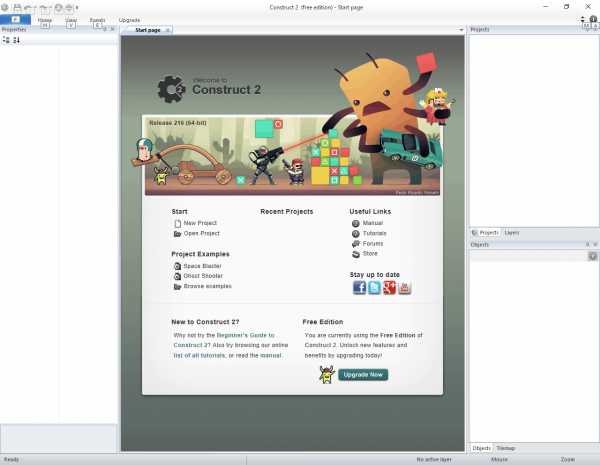Switch to the Events ribbon tab
This screenshot has height=465, width=600.
(x=97, y=20)
